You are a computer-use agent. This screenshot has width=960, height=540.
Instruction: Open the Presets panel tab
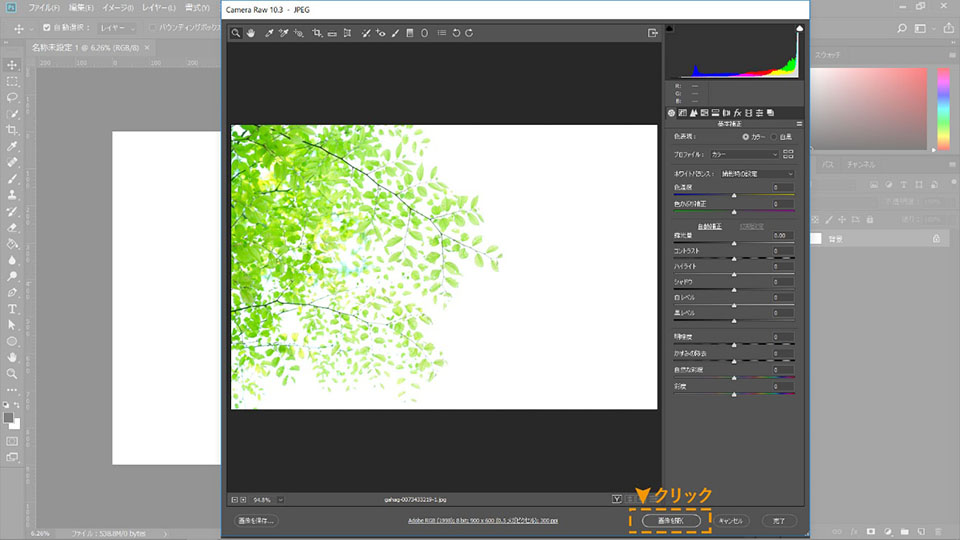pos(759,113)
